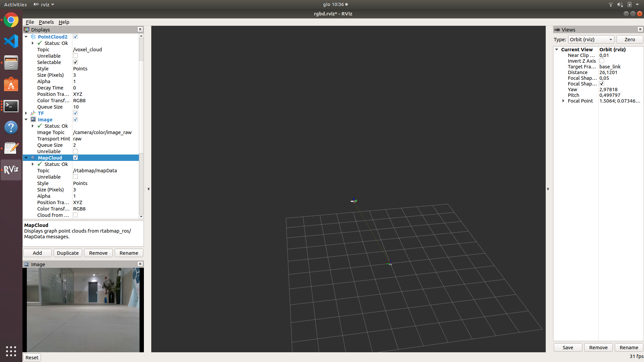The height and width of the screenshot is (362, 644).
Task: Open the File menu
Action: point(30,22)
